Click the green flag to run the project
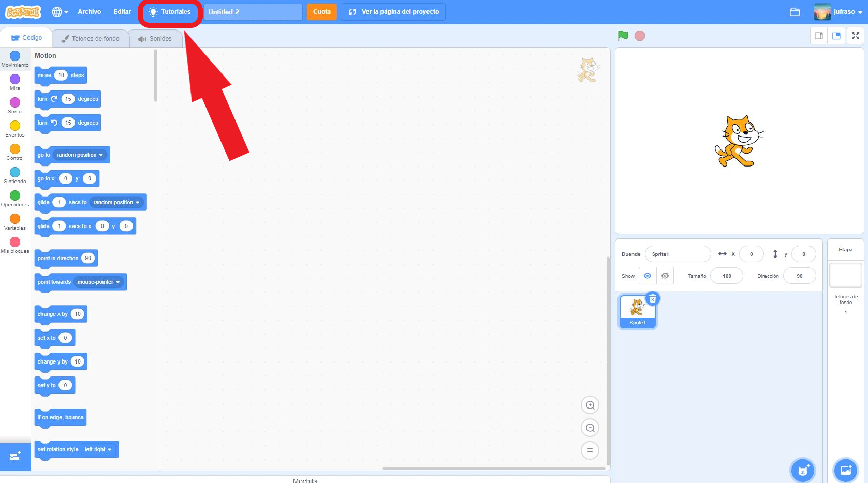Image resolution: width=868 pixels, height=483 pixels. coord(623,35)
